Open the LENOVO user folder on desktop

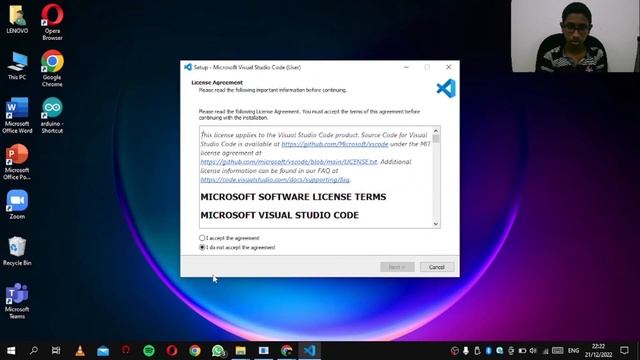click(x=17, y=19)
